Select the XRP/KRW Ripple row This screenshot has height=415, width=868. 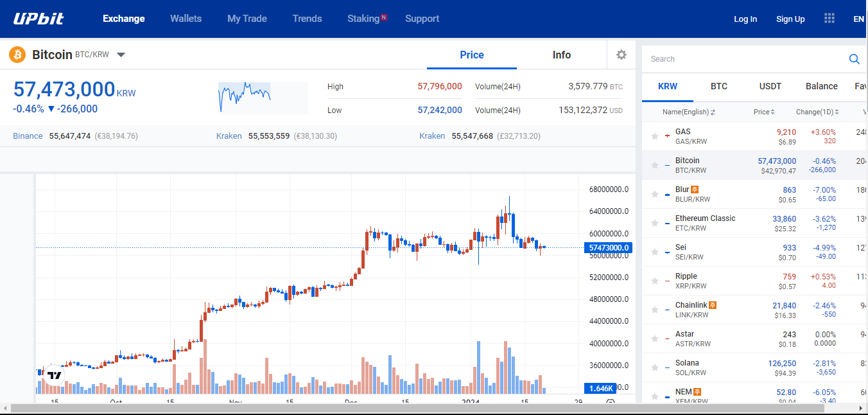click(755, 281)
